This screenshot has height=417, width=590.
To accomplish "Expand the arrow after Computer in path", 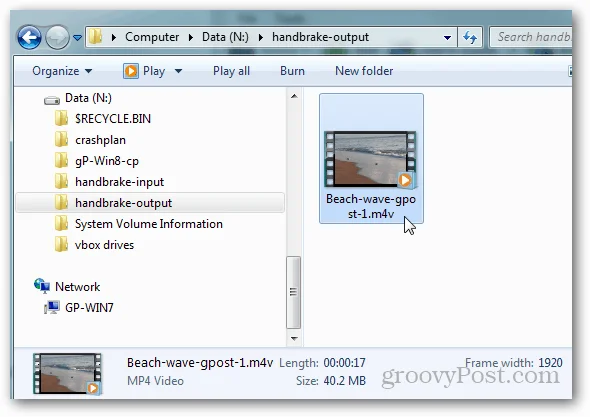I will pyautogui.click(x=191, y=37).
